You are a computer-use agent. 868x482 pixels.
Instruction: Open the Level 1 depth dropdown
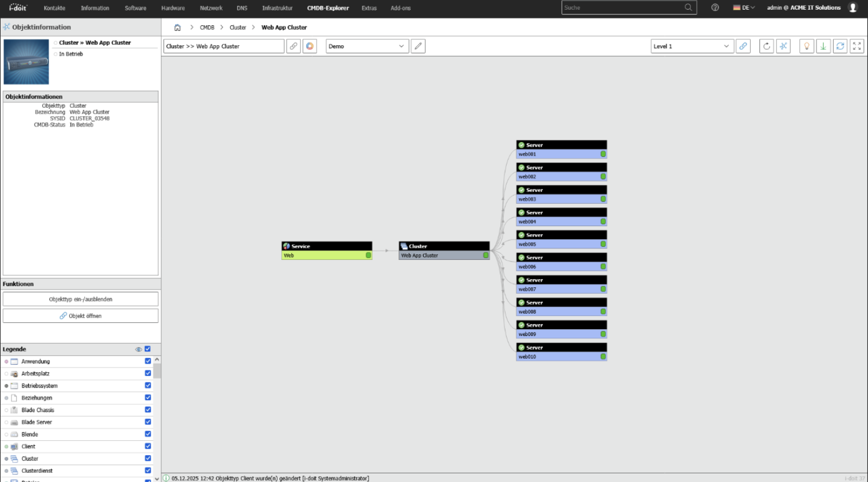[692, 46]
